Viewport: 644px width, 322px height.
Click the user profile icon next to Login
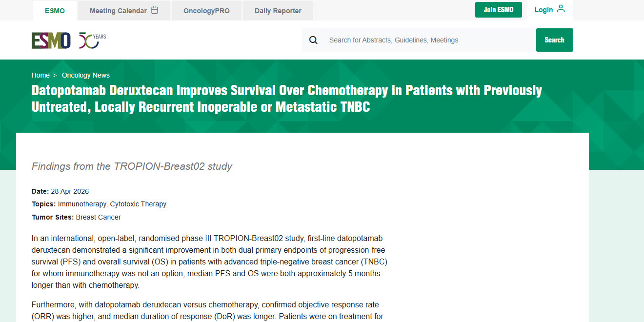(x=561, y=9)
